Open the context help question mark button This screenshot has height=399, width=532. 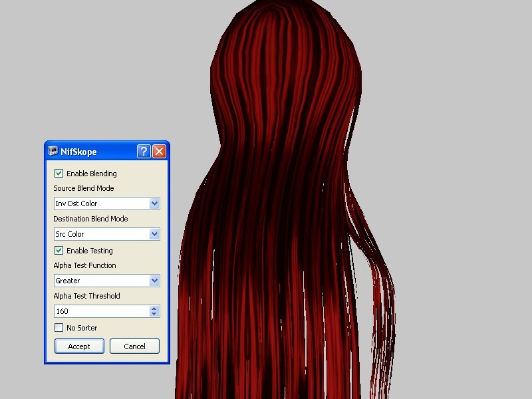point(144,152)
